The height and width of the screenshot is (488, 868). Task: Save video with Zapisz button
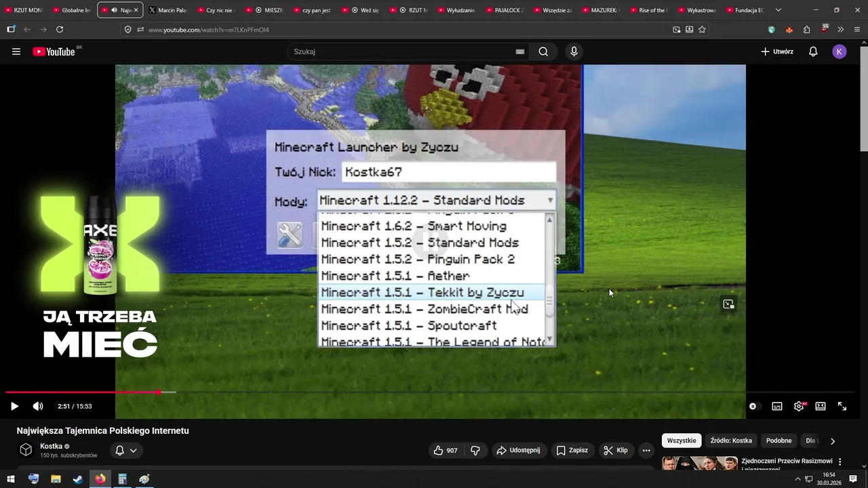point(572,450)
